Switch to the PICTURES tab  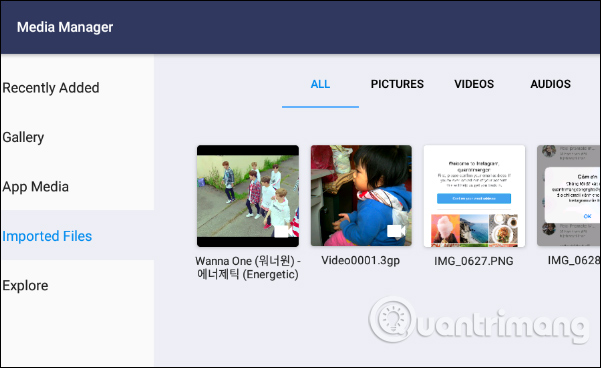coord(397,84)
